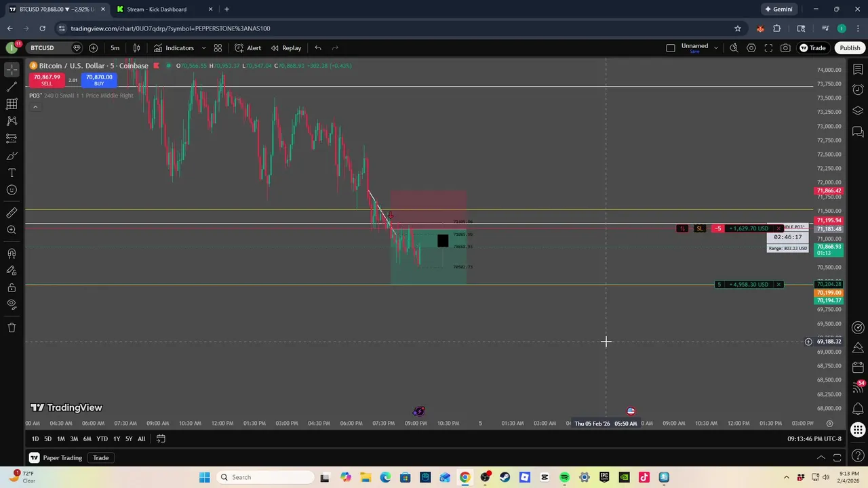Select the text annotation tool
Screen dimensions: 868x488
12,173
